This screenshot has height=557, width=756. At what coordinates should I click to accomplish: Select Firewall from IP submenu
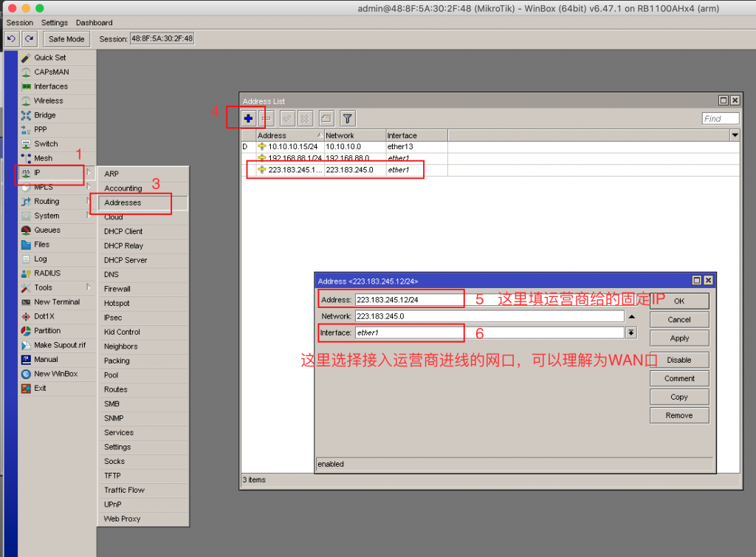[142, 289]
